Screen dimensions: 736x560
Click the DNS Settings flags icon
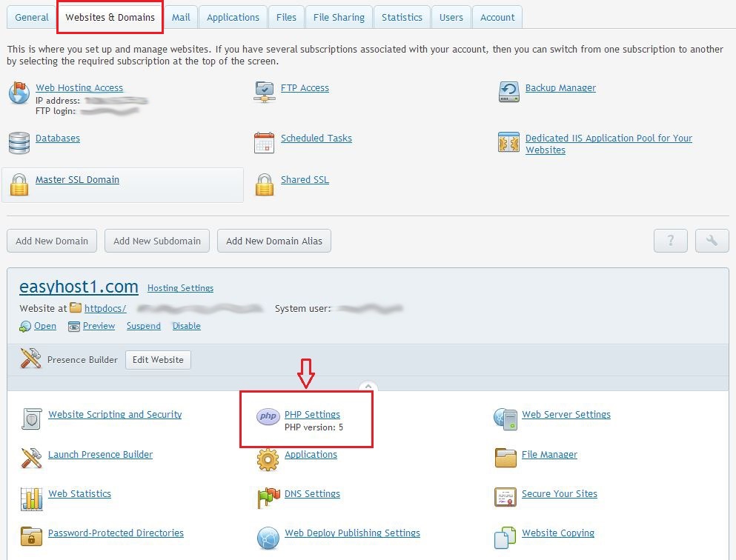pyautogui.click(x=268, y=497)
